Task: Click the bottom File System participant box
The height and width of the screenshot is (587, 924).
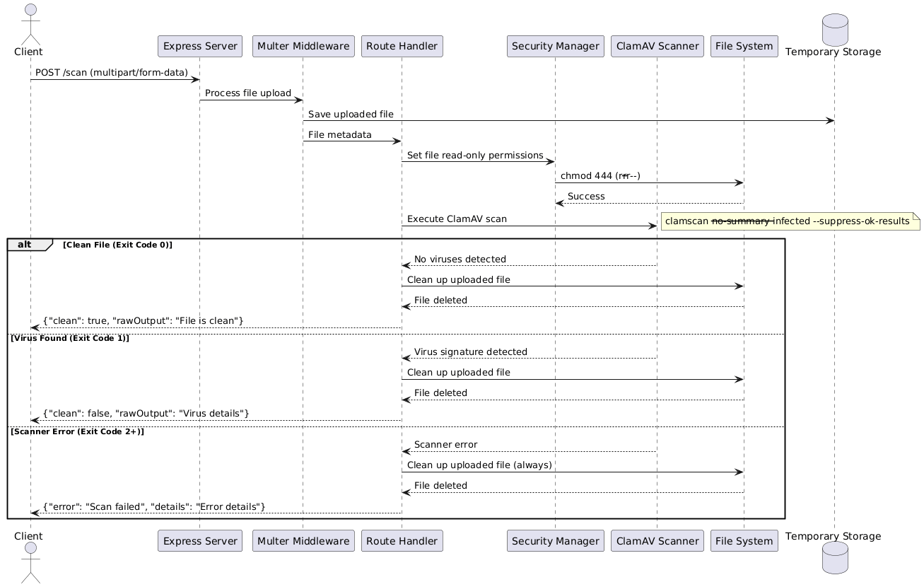Action: (744, 541)
